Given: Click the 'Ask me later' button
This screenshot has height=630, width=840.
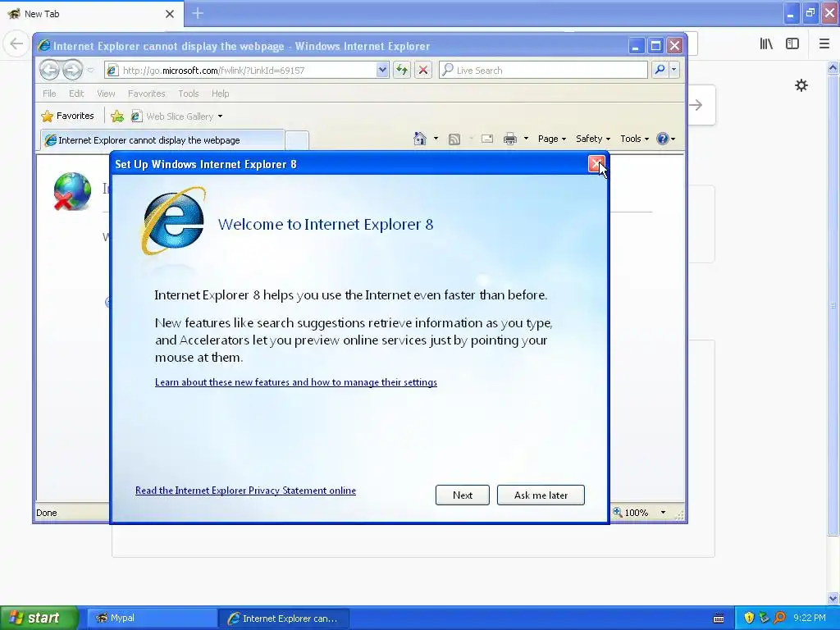Looking at the screenshot, I should coord(541,495).
